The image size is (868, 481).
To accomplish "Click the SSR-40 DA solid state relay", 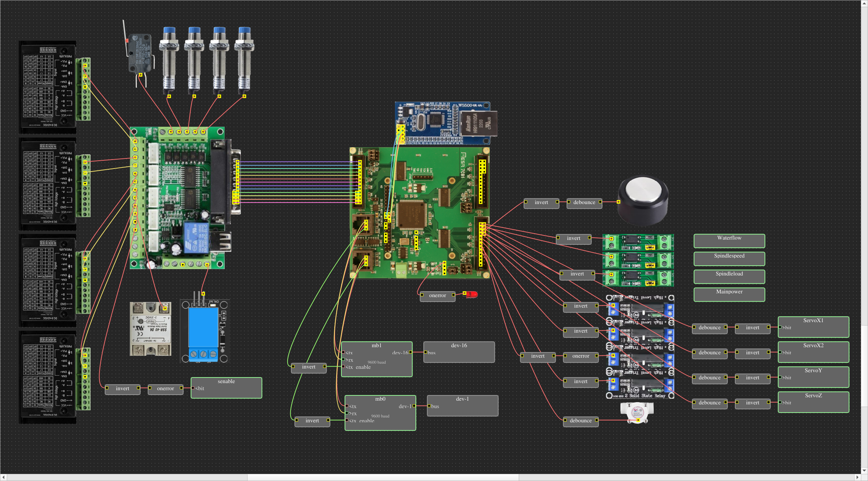I will (x=150, y=329).
